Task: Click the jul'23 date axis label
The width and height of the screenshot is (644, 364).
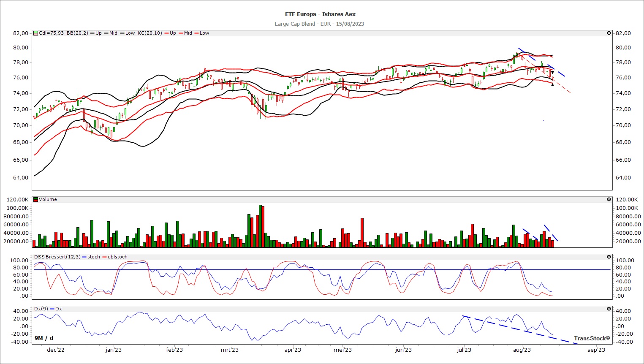Action: click(464, 350)
